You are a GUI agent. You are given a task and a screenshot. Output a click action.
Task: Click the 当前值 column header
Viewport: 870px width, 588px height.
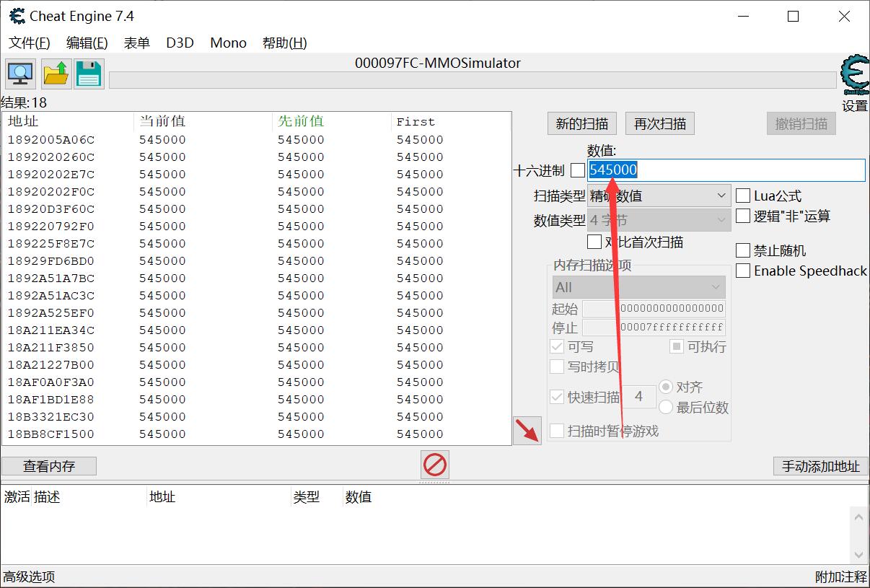tap(203, 121)
